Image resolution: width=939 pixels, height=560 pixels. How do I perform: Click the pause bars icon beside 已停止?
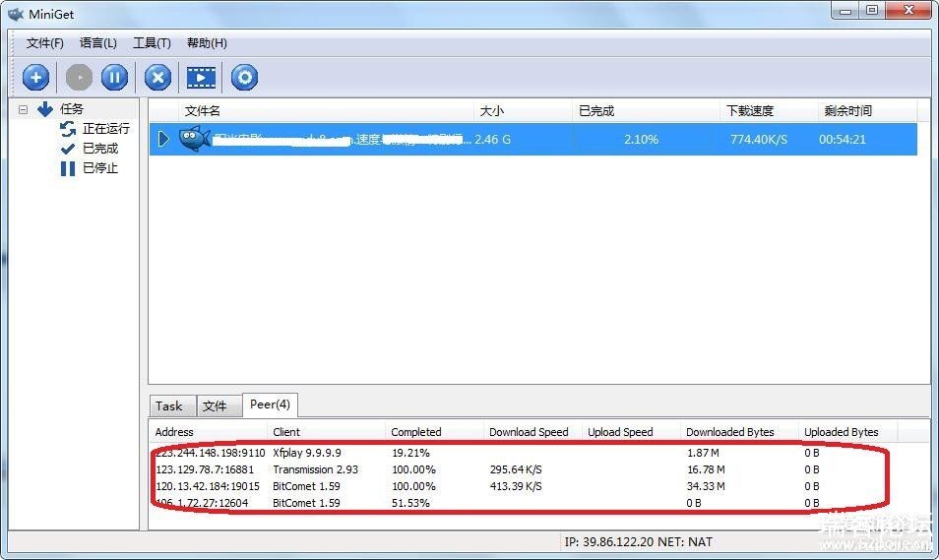[x=68, y=168]
